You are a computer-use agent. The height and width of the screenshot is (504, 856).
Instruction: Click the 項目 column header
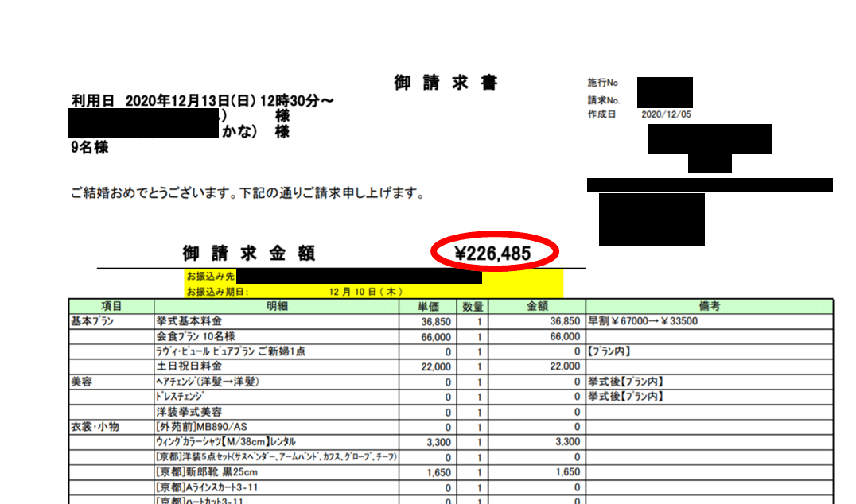[x=111, y=306]
